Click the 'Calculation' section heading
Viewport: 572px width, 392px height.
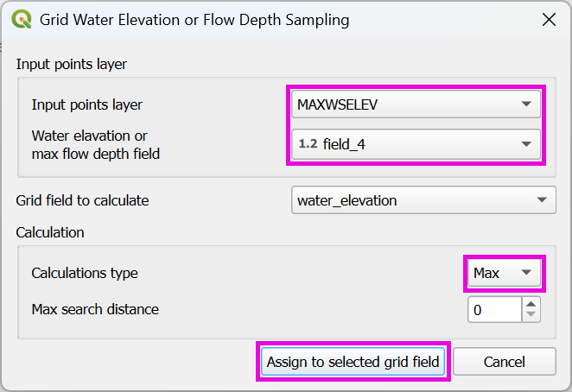50,232
